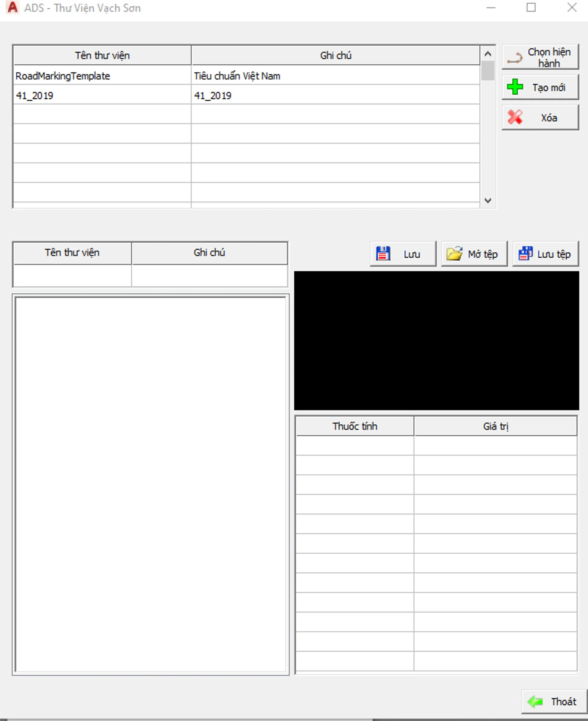Click the green plus icon on Tạo mới

pos(515,87)
